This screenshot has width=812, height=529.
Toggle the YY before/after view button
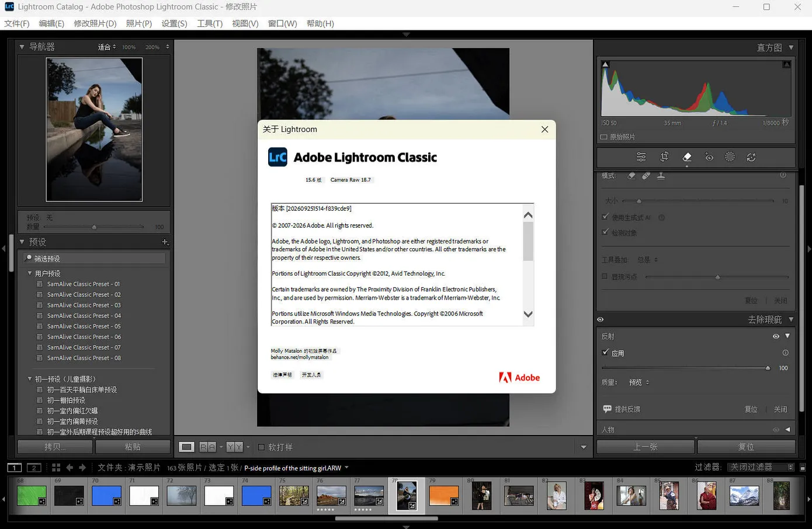tap(235, 447)
